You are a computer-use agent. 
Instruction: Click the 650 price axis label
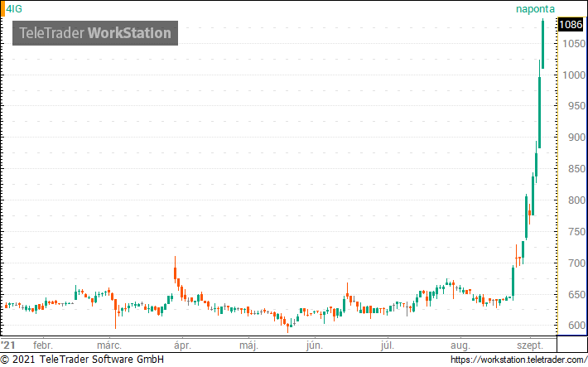coord(576,295)
